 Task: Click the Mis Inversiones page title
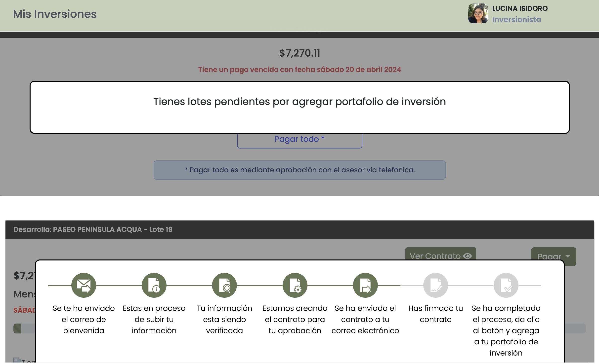(55, 14)
